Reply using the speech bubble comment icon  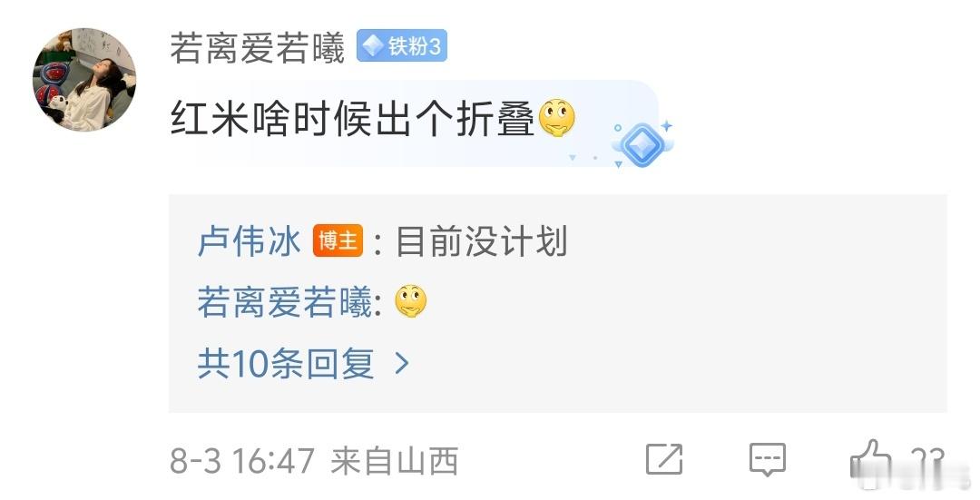768,460
